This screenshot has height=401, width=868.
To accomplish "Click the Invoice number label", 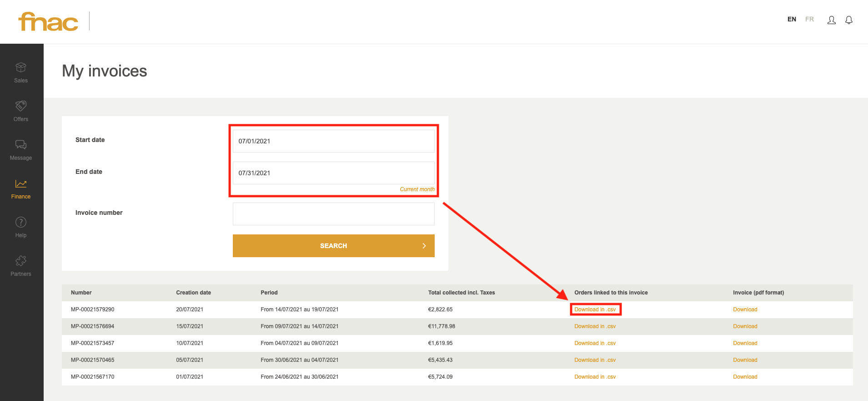I will [99, 213].
